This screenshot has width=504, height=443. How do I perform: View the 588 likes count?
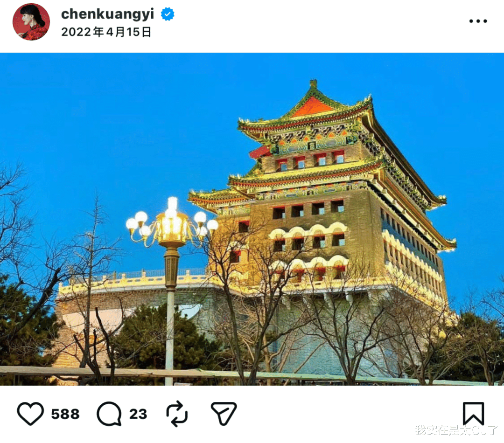[x=65, y=414]
